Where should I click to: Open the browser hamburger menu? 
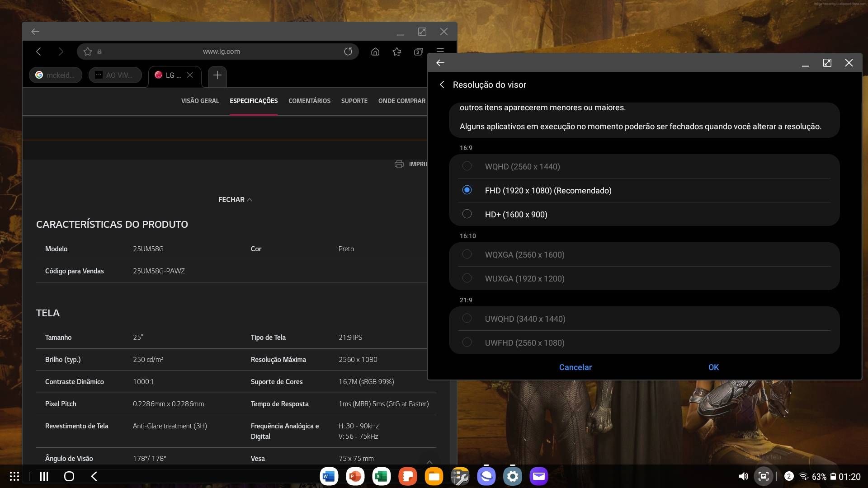coord(440,52)
